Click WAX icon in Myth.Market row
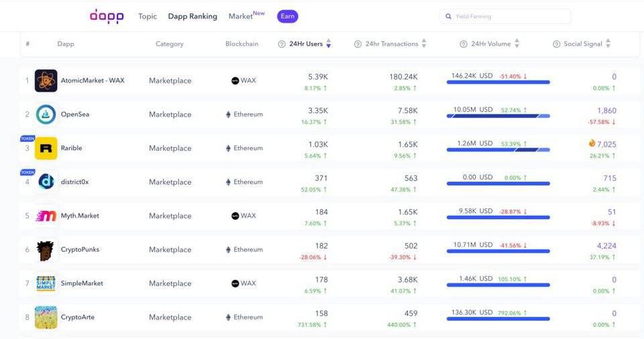This screenshot has width=644, height=339. [x=235, y=216]
